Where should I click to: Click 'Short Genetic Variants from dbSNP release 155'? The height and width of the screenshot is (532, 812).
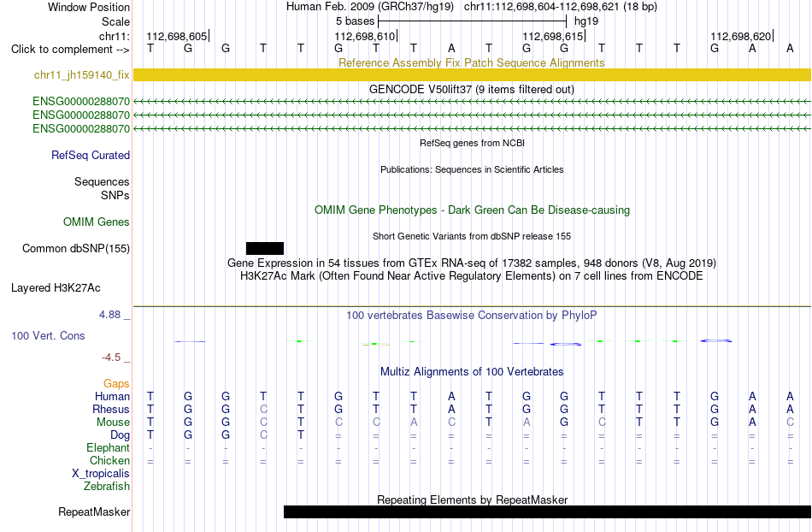472,236
